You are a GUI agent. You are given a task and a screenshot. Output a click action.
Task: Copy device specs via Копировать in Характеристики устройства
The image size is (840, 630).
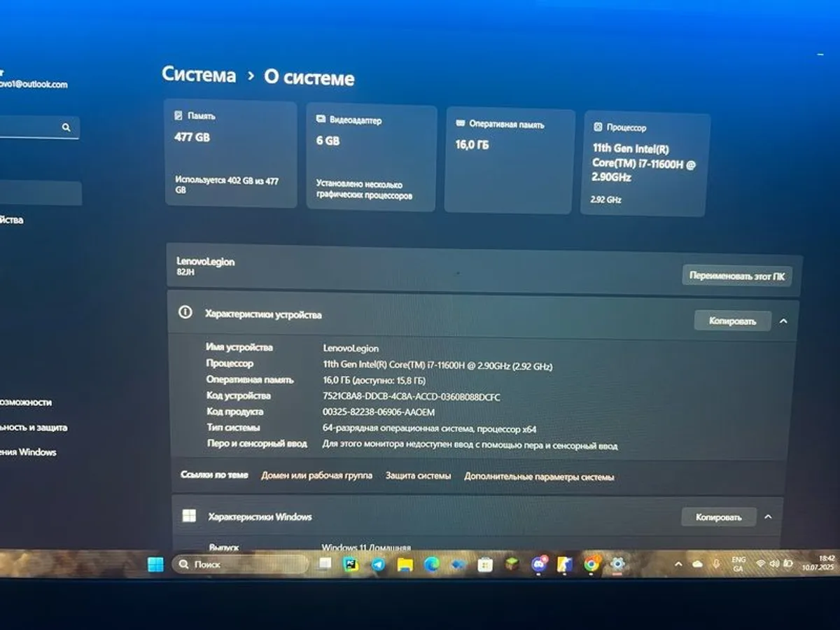(x=733, y=321)
